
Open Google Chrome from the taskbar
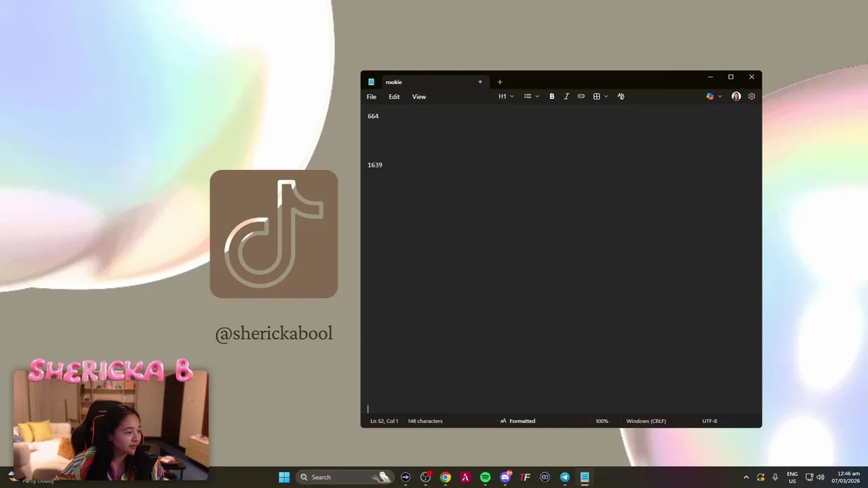446,477
